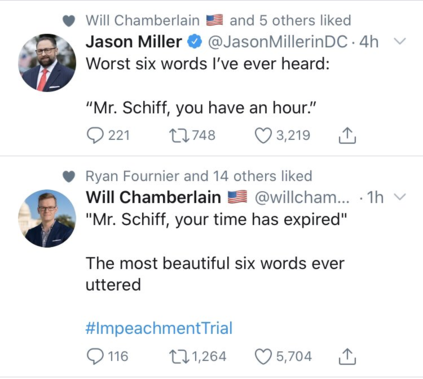The image size is (423, 379).
Task: Open Will Chamberlain's profile picture
Action: click(x=47, y=218)
